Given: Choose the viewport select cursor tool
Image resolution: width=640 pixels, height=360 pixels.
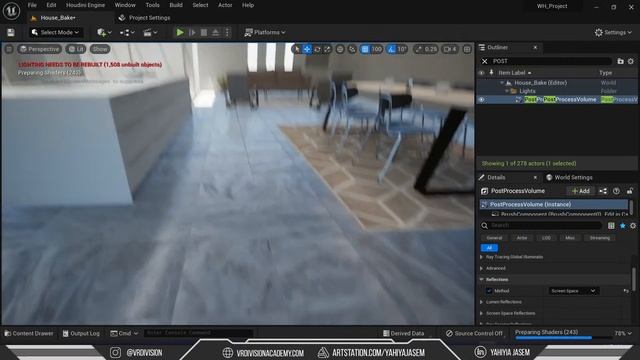Looking at the screenshot, I should tap(297, 49).
